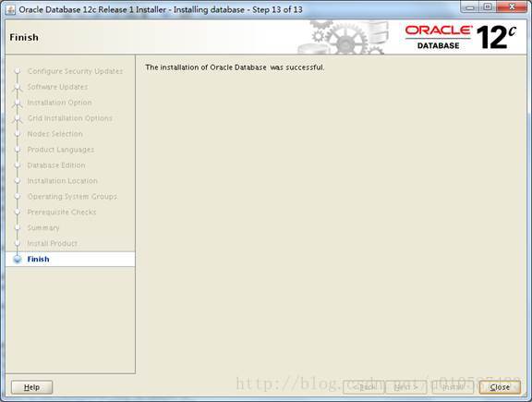Select Prerequisite Checks step
Viewport: 532px width, 402px height.
coord(61,212)
